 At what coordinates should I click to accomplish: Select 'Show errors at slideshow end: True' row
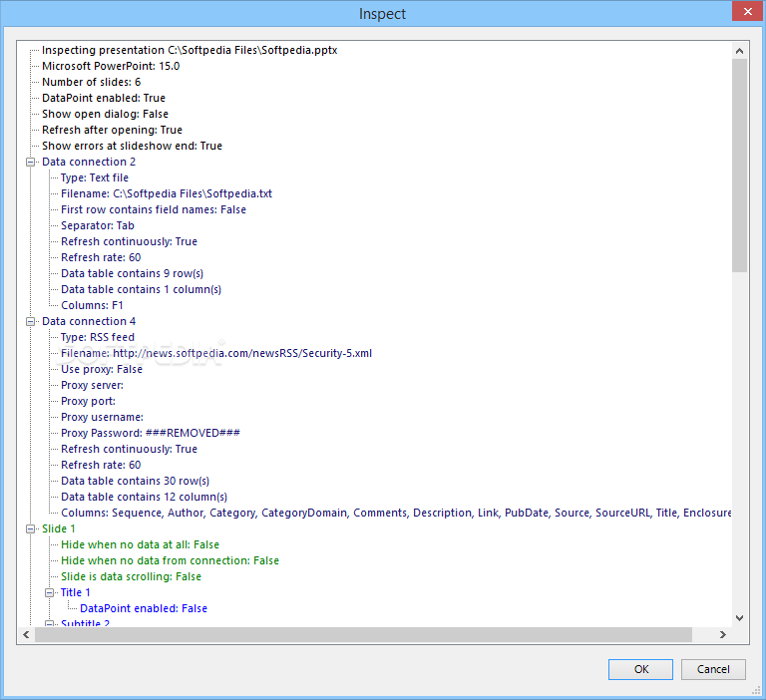click(x=132, y=146)
